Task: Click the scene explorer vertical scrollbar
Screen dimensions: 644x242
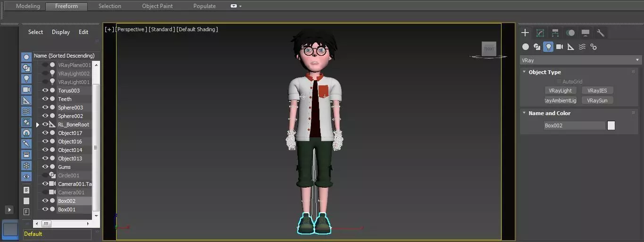Action: (x=96, y=147)
